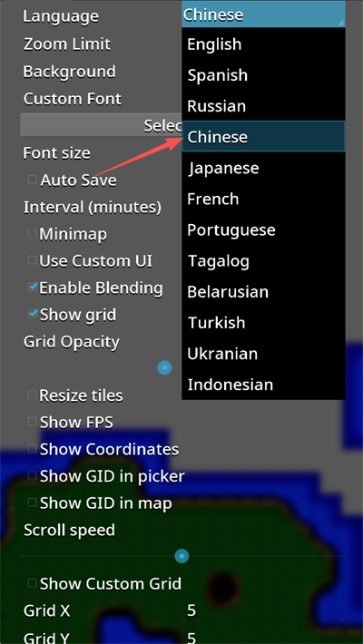Click the Scroll speed label
Image resolution: width=363 pixels, height=644 pixels.
click(x=69, y=530)
